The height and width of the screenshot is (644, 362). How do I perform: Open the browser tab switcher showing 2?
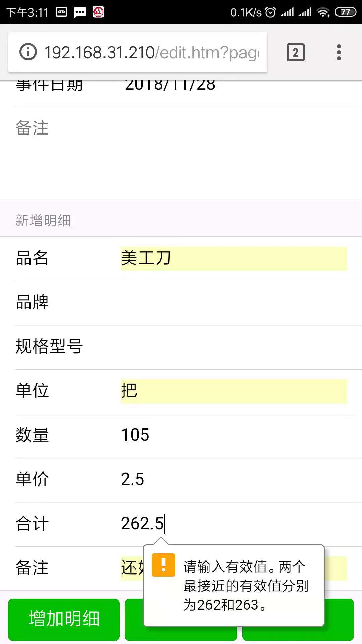pyautogui.click(x=295, y=52)
